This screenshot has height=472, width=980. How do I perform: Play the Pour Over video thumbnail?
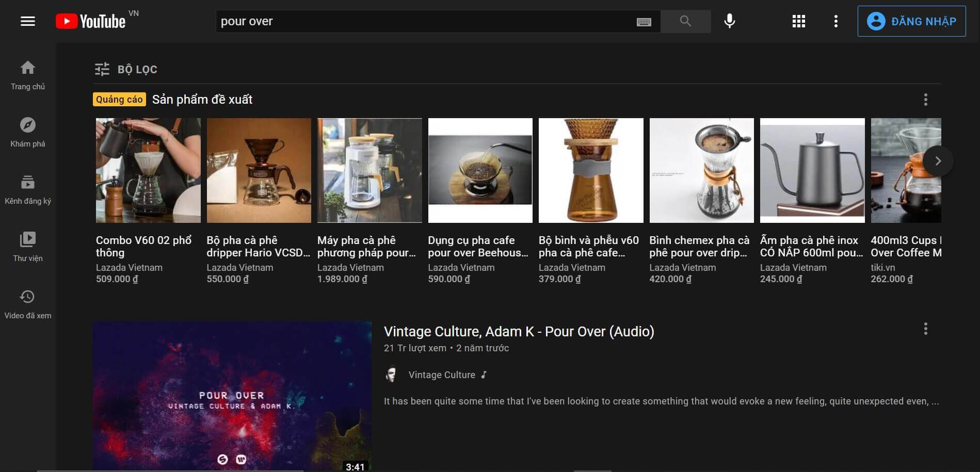pos(232,396)
